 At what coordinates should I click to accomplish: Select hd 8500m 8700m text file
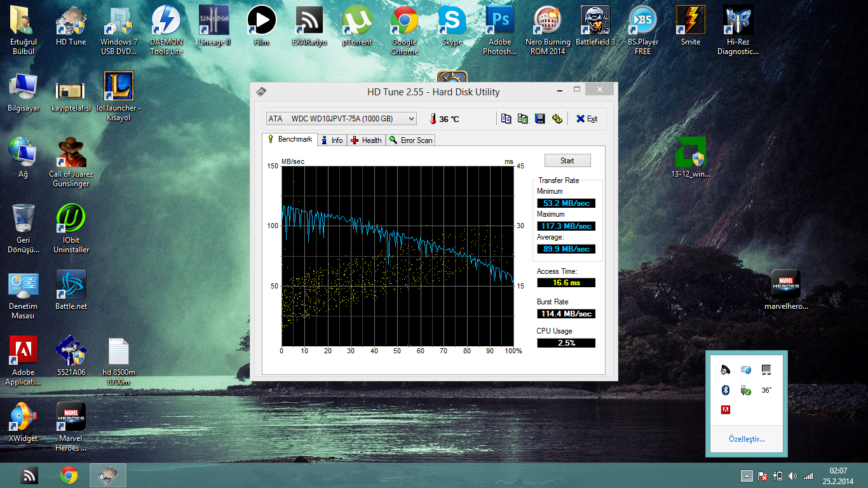pos(119,361)
